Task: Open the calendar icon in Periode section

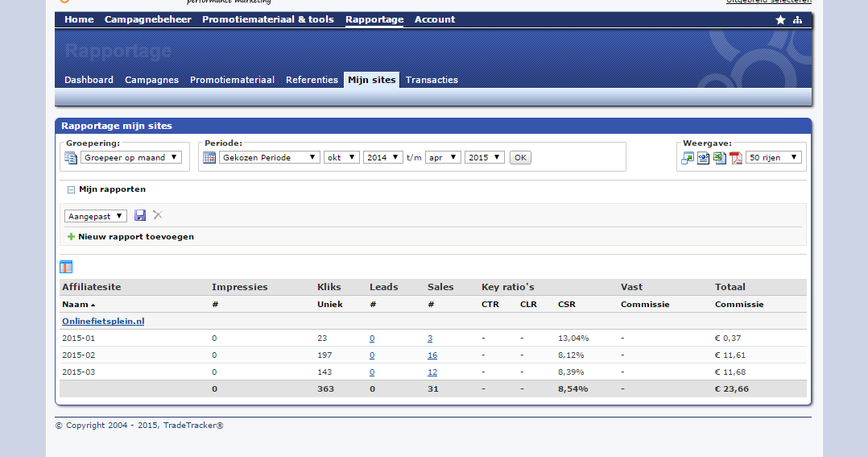Action: (x=209, y=158)
